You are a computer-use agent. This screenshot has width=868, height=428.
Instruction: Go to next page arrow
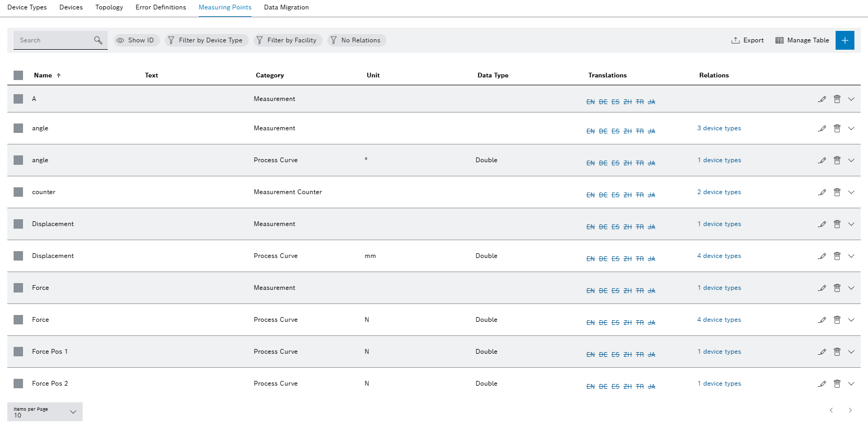click(850, 410)
